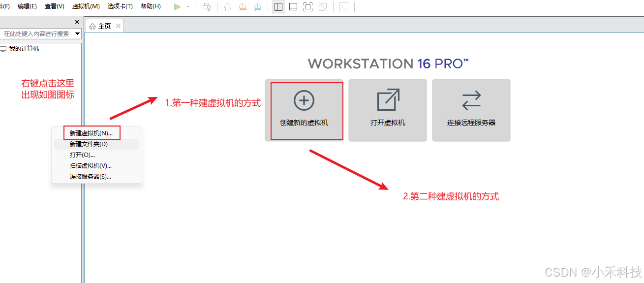Click the unity mode toolbar icon
644x283 pixels.
(x=323, y=7)
